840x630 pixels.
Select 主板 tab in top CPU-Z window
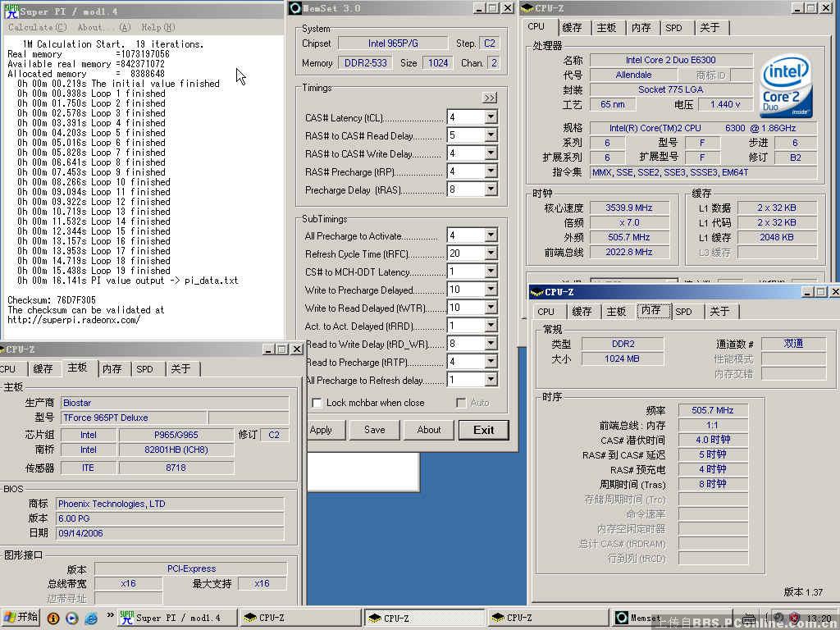click(x=606, y=27)
